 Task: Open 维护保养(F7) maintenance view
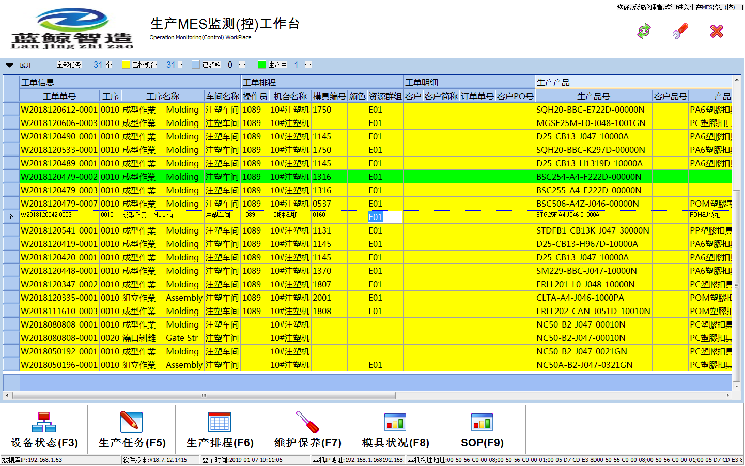(x=307, y=430)
